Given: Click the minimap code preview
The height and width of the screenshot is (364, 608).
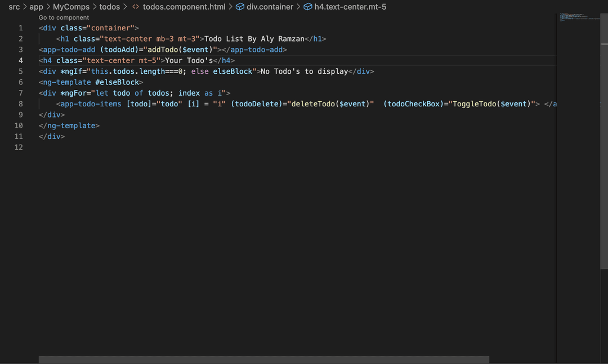Looking at the screenshot, I should point(579,17).
